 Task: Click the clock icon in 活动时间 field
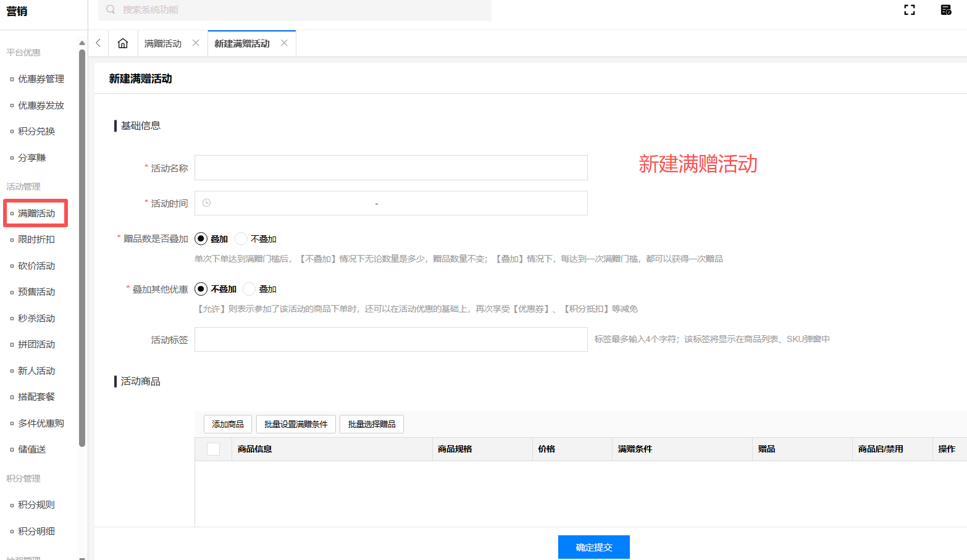207,203
